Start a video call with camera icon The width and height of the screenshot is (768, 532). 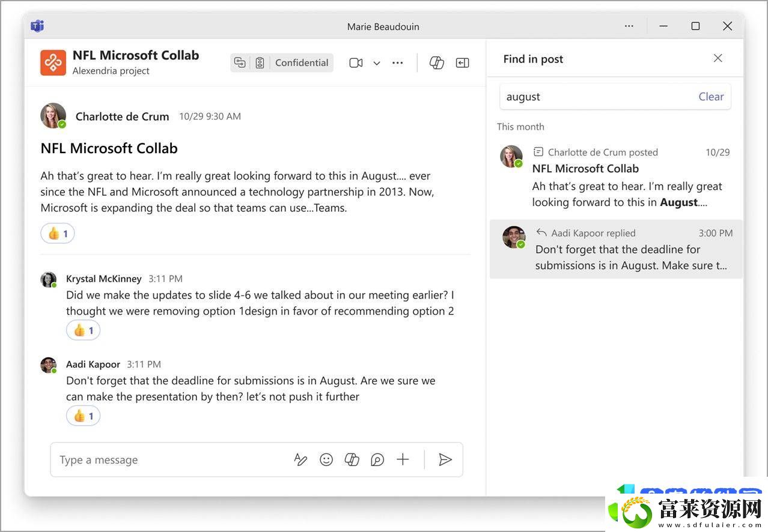point(356,62)
